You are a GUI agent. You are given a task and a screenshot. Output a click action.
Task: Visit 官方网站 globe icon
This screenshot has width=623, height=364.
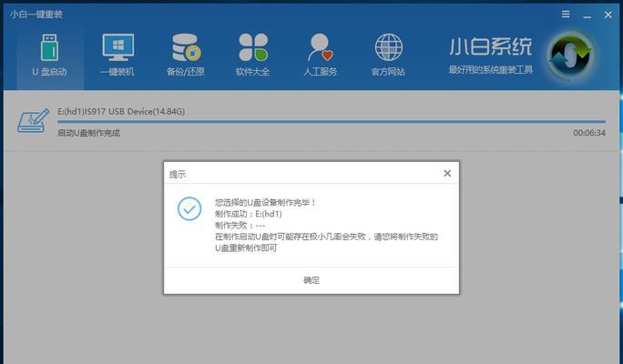click(388, 46)
